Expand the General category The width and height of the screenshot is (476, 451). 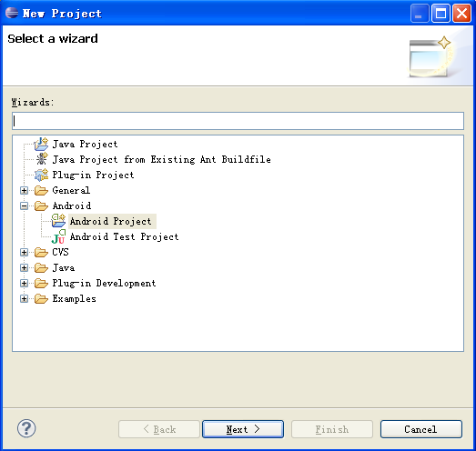click(x=24, y=190)
